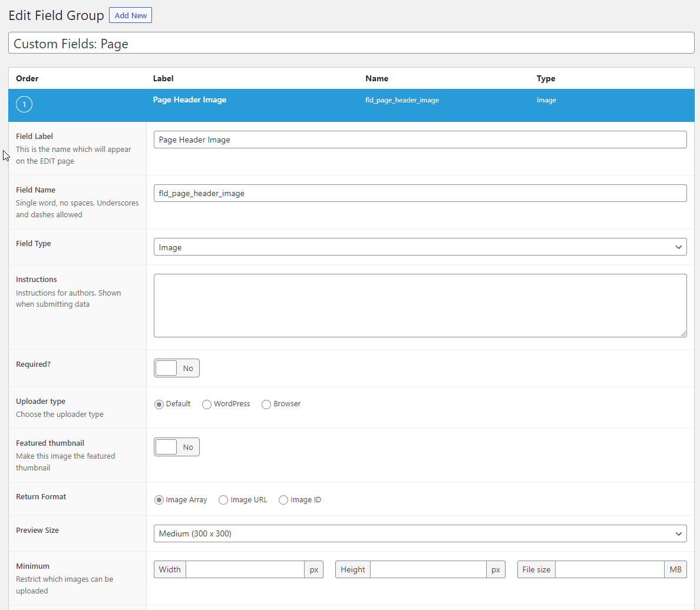The image size is (700, 610).
Task: Edit the Custom Fields: Page title
Action: pos(350,42)
